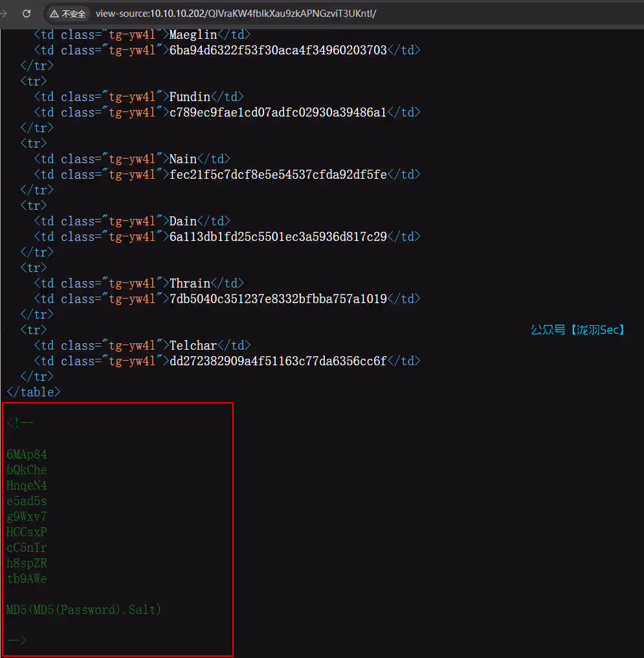644x658 pixels.
Task: Click Dain's hash starting with 6a113db1
Action: tap(278, 236)
